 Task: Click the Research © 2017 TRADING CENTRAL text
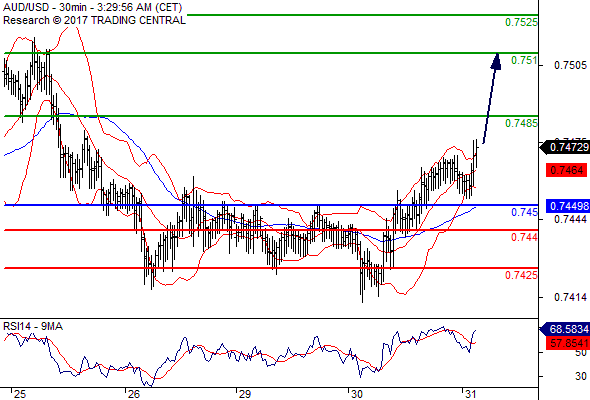click(94, 20)
